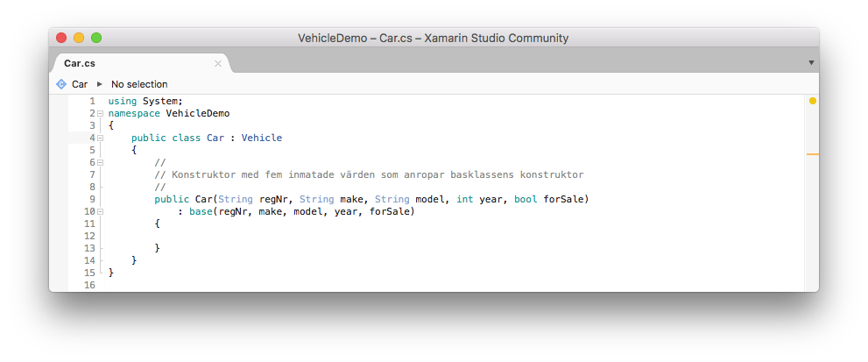
Task: Open the document tabs dropdown arrow
Action: (811, 62)
